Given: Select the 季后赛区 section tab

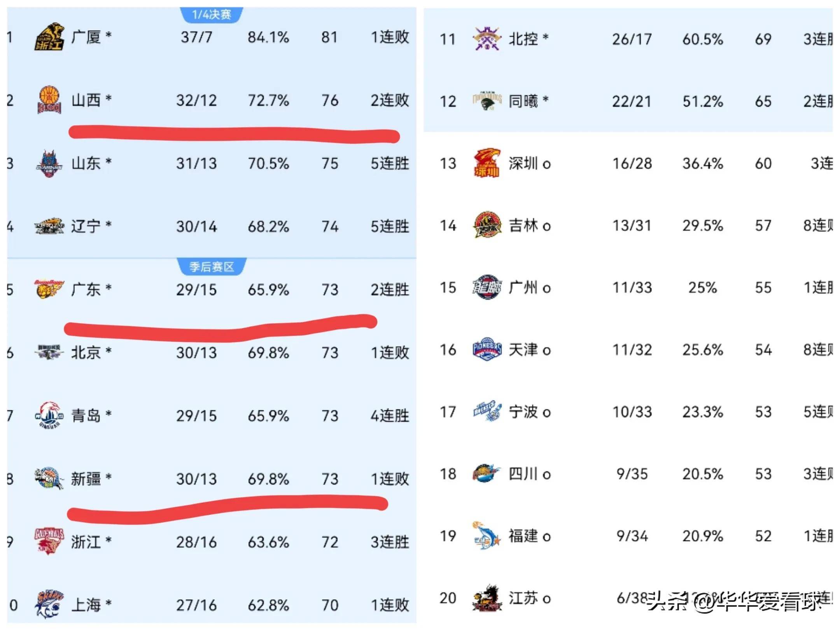Looking at the screenshot, I should click(212, 267).
